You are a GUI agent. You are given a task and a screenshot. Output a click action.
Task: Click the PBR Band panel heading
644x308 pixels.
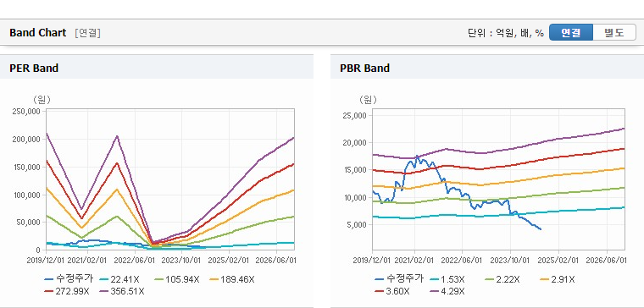click(364, 68)
